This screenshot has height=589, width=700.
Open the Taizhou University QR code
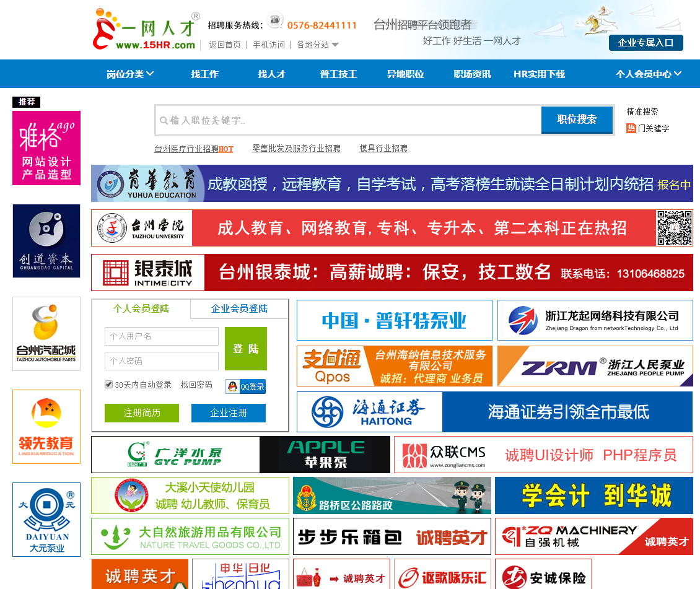coord(674,228)
